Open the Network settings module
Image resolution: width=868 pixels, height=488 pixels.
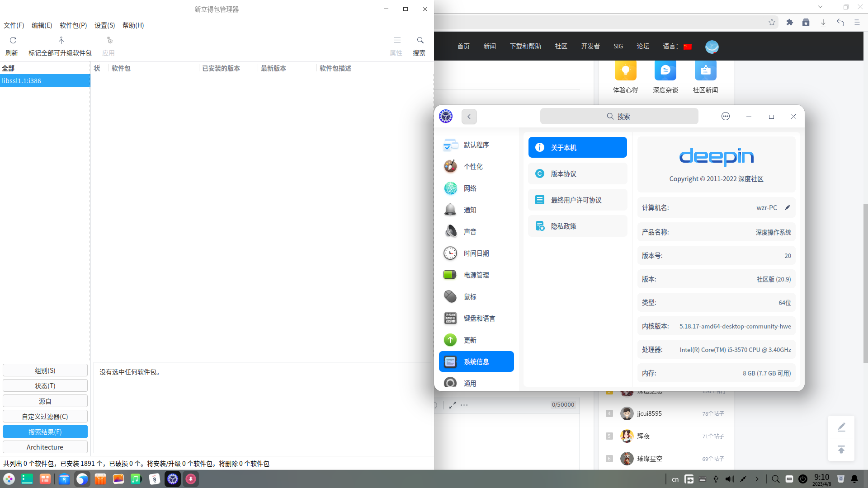click(x=470, y=188)
